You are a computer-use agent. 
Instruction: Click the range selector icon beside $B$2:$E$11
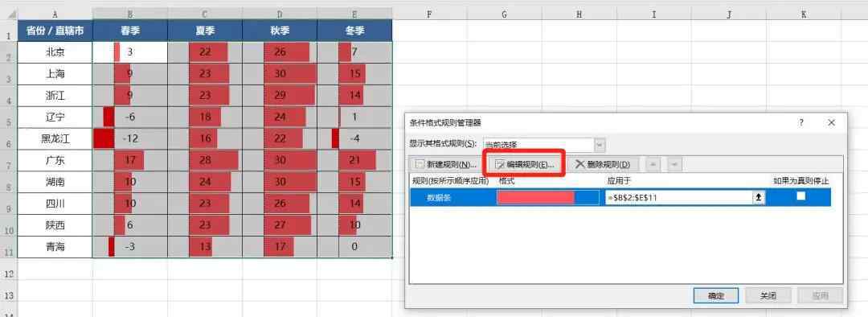click(759, 197)
